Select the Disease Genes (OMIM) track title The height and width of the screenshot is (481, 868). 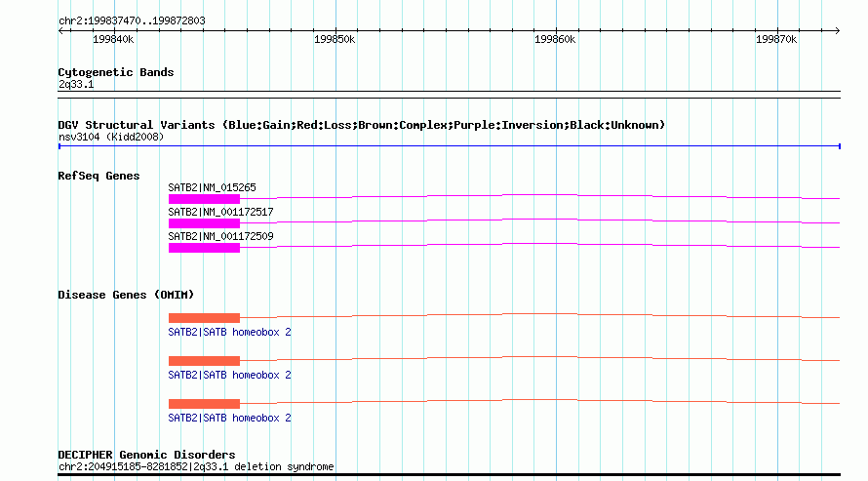[126, 295]
